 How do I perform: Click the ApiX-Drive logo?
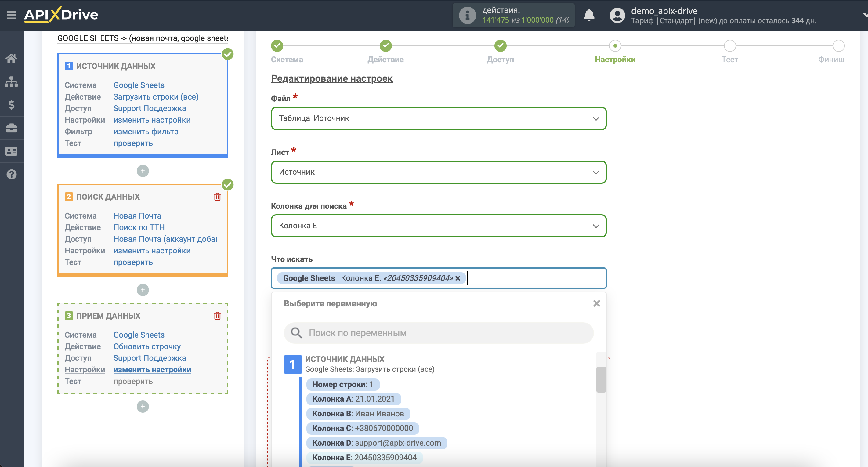[x=61, y=15]
